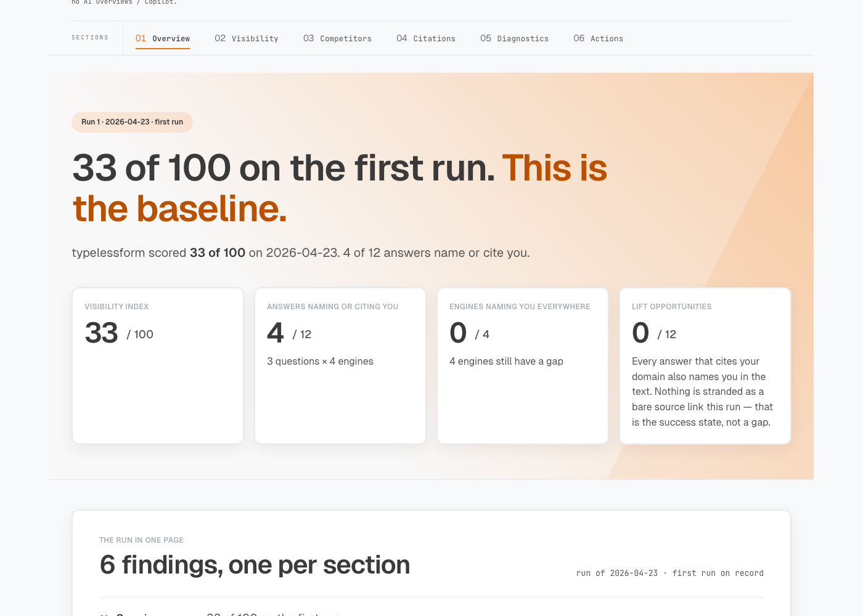The width and height of the screenshot is (863, 616).
Task: Click the '33 of 100 on the first run' headline
Action: pyautogui.click(x=340, y=188)
